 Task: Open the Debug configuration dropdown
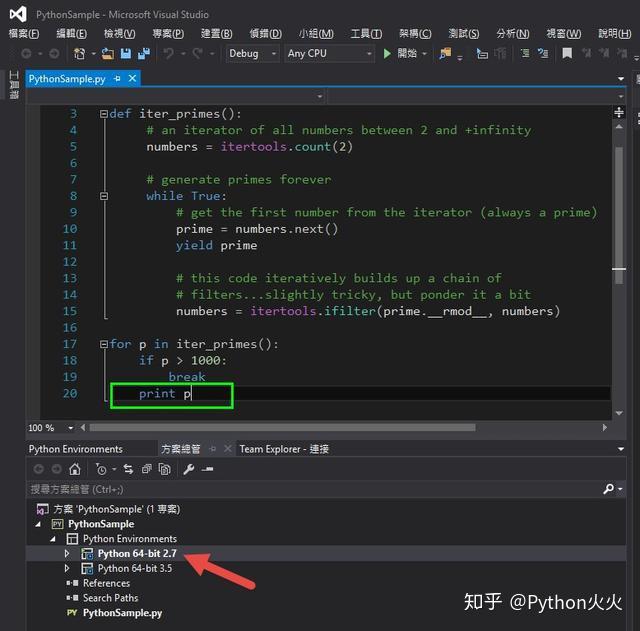pyautogui.click(x=274, y=53)
